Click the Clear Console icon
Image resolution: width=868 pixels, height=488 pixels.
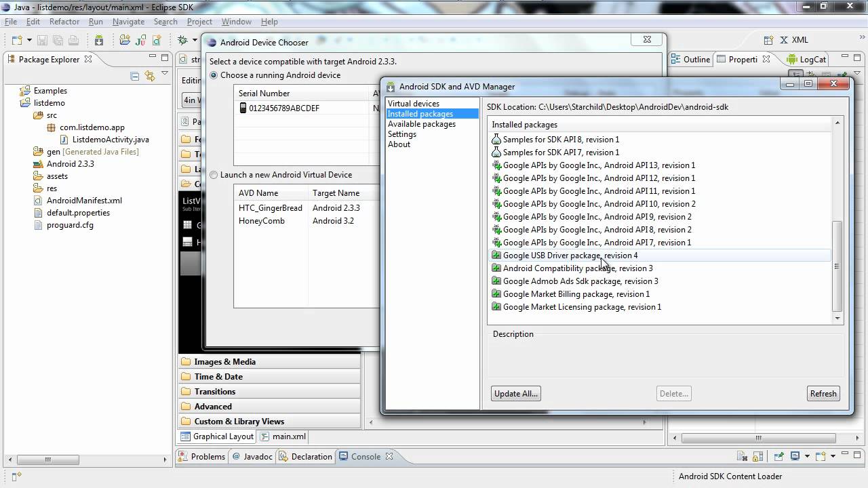point(743,456)
